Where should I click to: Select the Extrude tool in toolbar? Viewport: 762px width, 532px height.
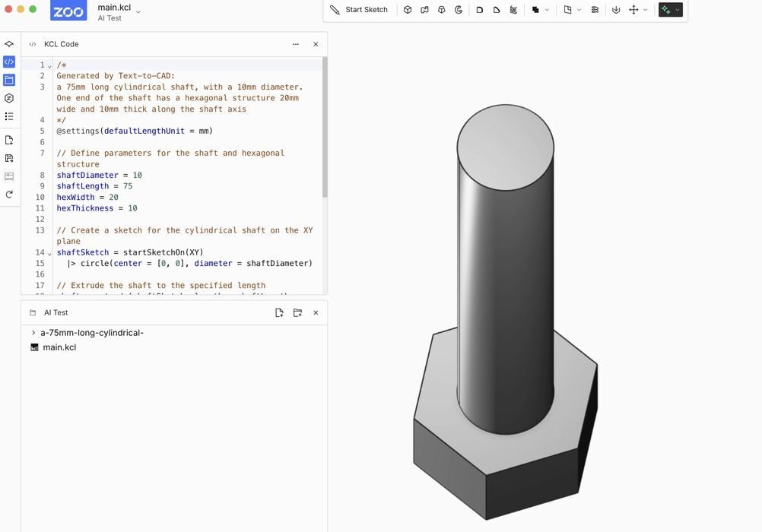pyautogui.click(x=408, y=10)
